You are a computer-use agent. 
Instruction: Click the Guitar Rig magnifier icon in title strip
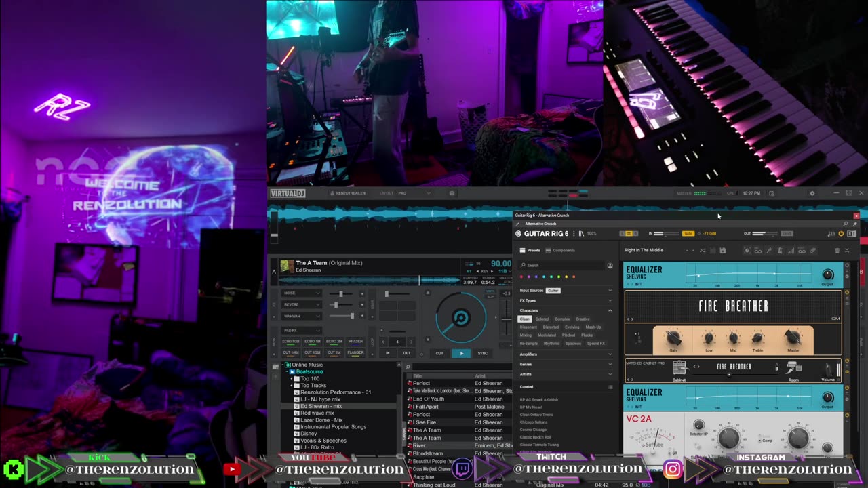(x=846, y=224)
